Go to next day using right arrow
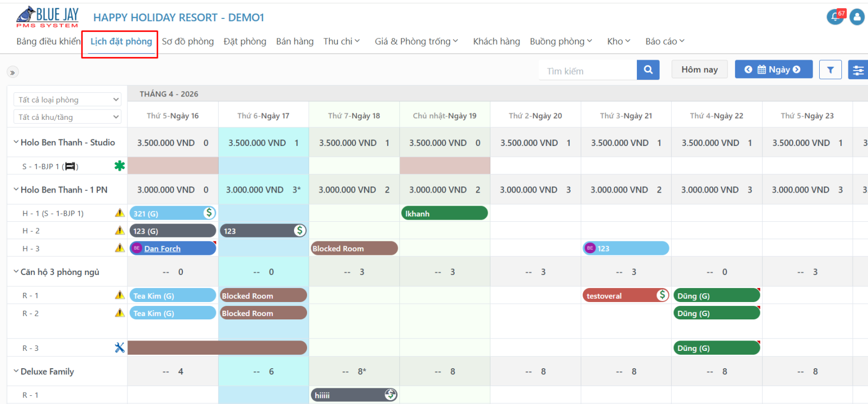This screenshot has width=868, height=404. 796,69
